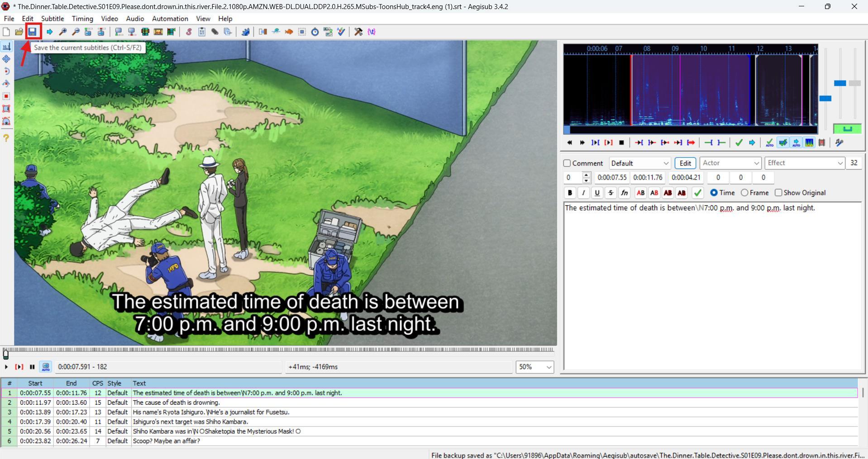Click the Jump To blue arrow icon
This screenshot has height=459, width=868.
[x=50, y=32]
